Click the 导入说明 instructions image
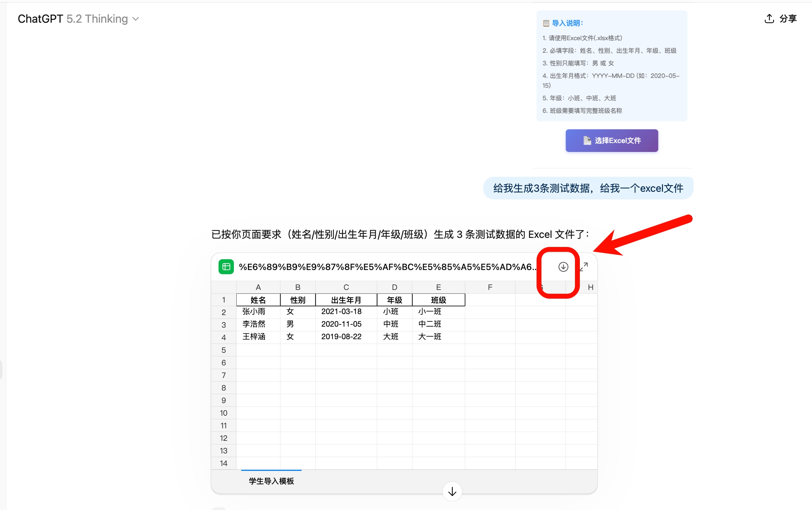Screen dimensions: 812x510 612,66
